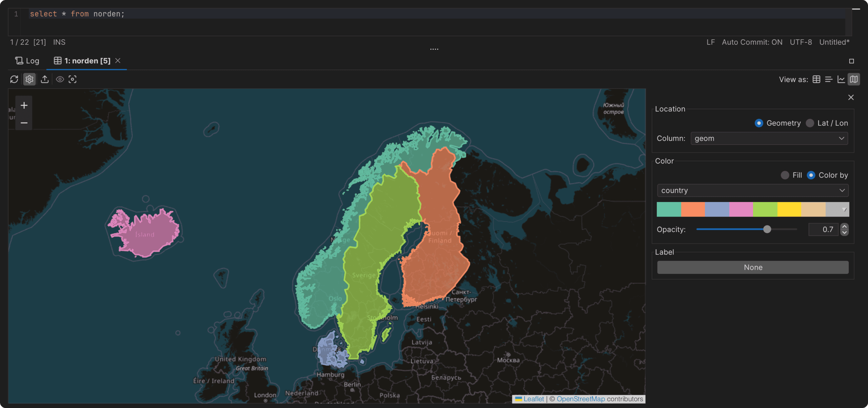The image size is (868, 408).
Task: Close the map settings panel
Action: coord(851,98)
